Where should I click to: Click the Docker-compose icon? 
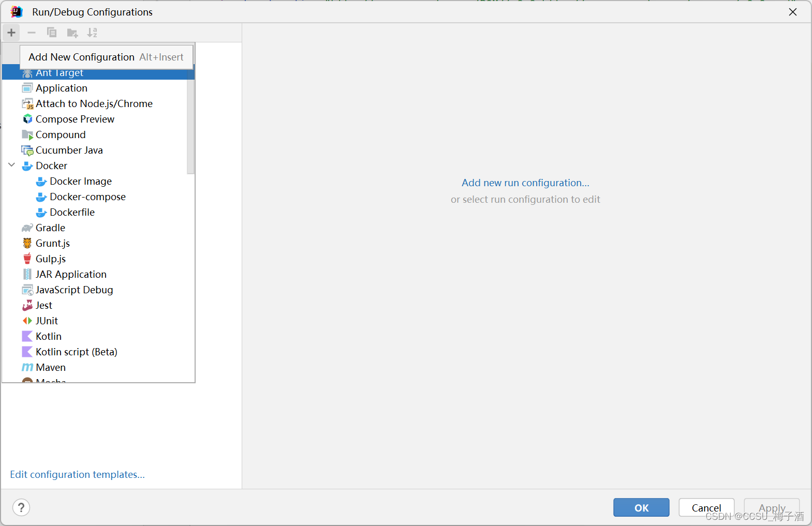click(41, 197)
